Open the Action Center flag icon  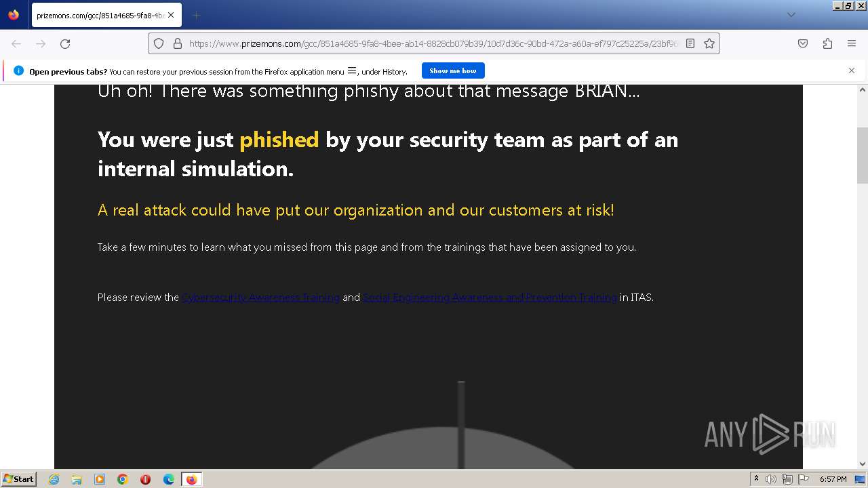[804, 479]
